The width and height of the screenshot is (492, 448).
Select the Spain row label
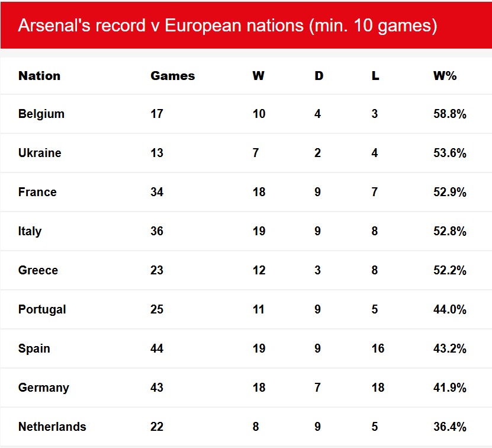34,348
